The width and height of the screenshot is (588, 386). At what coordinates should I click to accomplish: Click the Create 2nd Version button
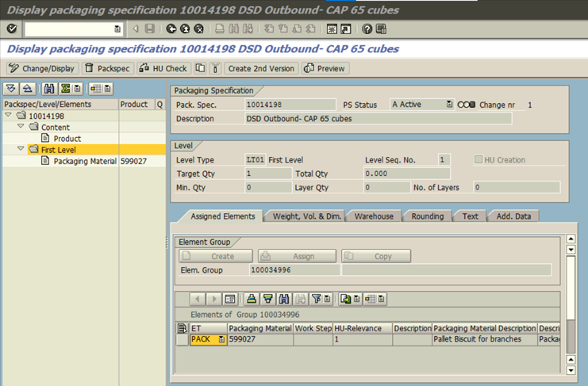(x=260, y=69)
